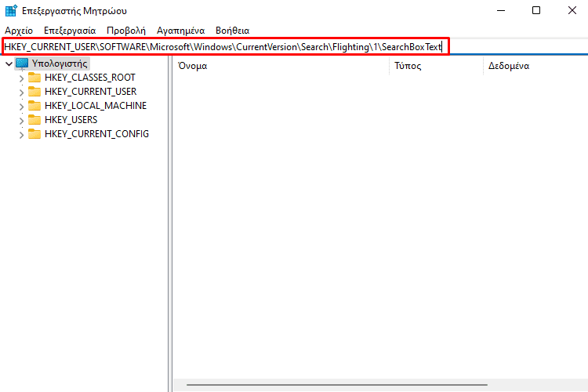Open the Βοήθεια menu
Image resolution: width=588 pixels, height=392 pixels.
coord(233,31)
